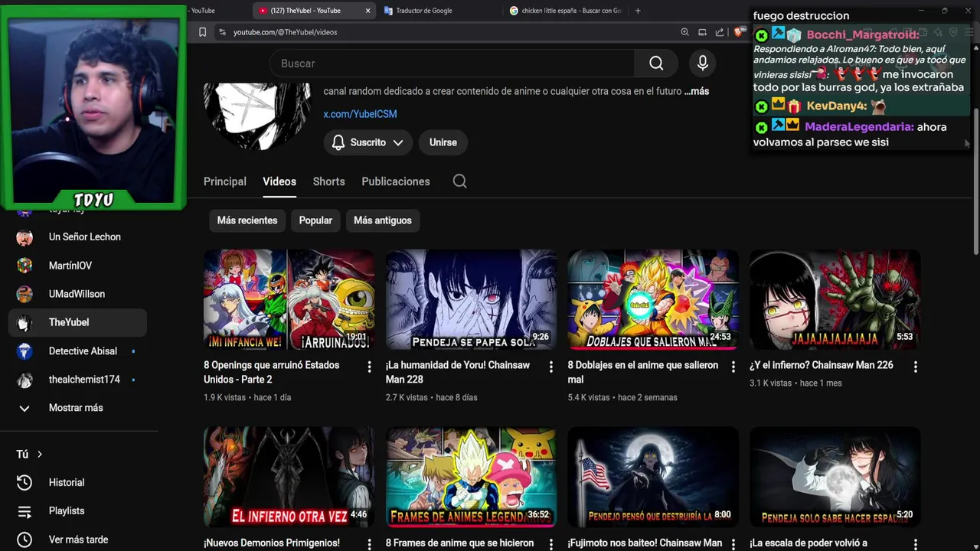Viewport: 980px width, 551px height.
Task: Click TheYubel channel profile picture
Action: coord(257,116)
